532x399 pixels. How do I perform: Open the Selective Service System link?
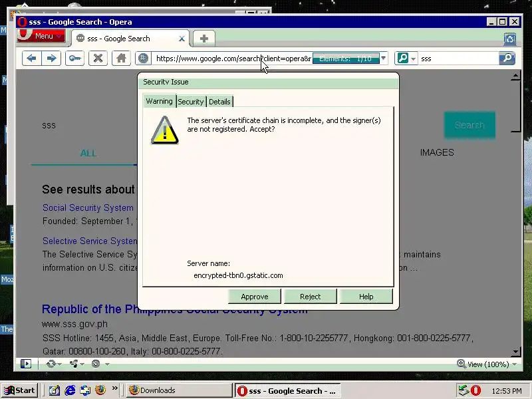point(90,241)
